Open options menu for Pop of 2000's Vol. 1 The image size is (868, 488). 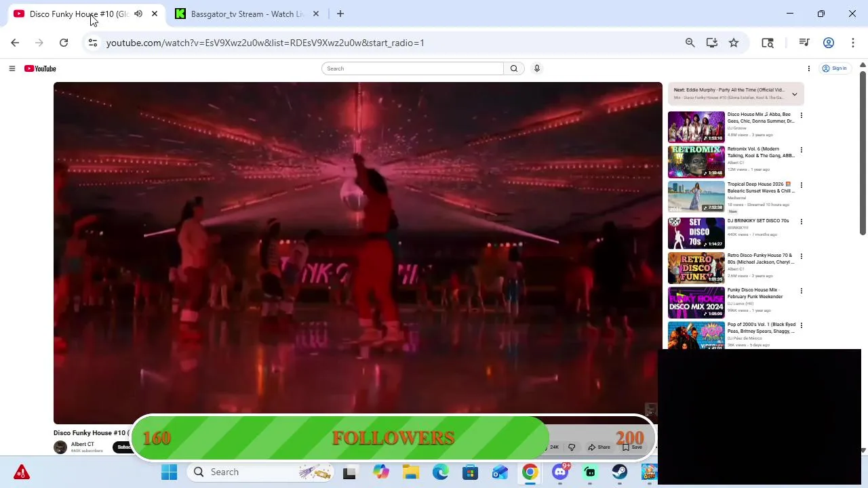click(x=801, y=326)
